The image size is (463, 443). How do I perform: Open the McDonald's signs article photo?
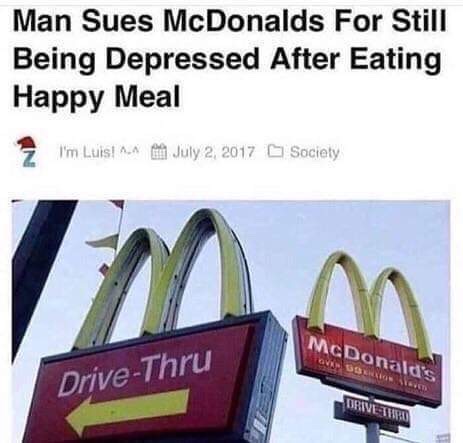point(231,321)
